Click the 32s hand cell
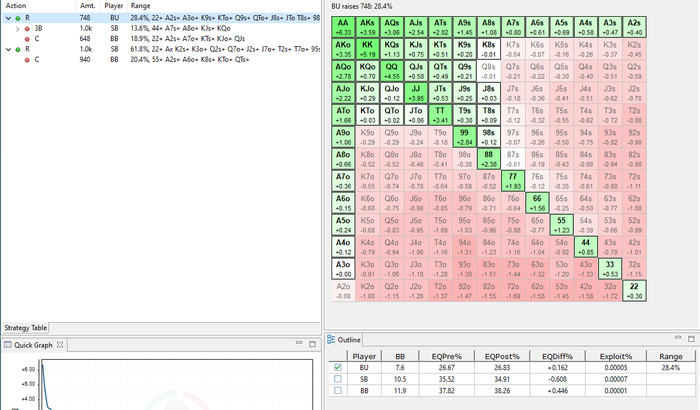The image size is (700, 410). click(634, 268)
